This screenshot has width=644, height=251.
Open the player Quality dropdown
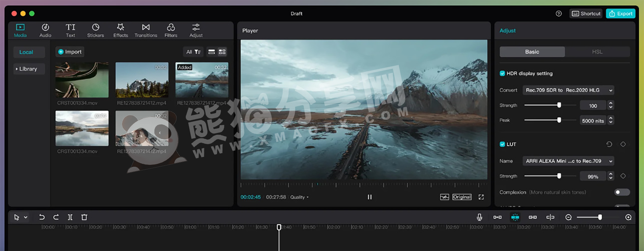pos(299,197)
